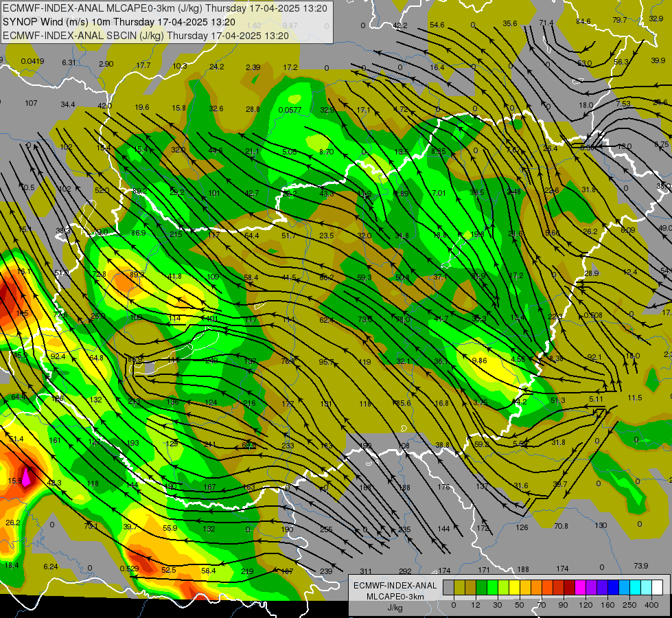
Task: Click the MLCAPE0-3km header line at top
Action: click(x=165, y=8)
